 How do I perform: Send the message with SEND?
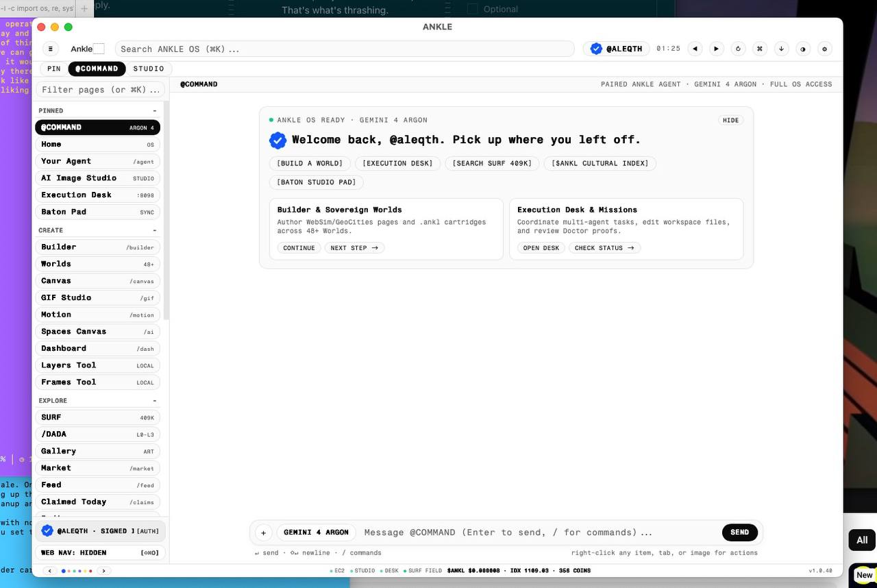coord(739,532)
